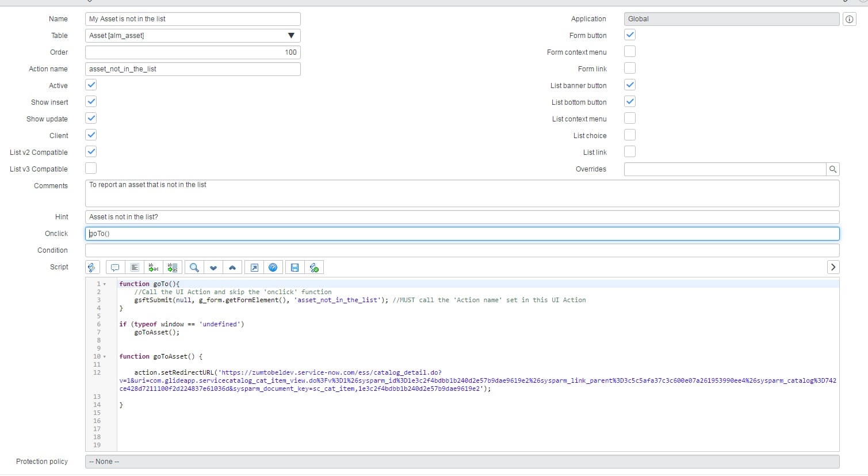
Task: Uncheck the Form button option
Action: point(629,35)
